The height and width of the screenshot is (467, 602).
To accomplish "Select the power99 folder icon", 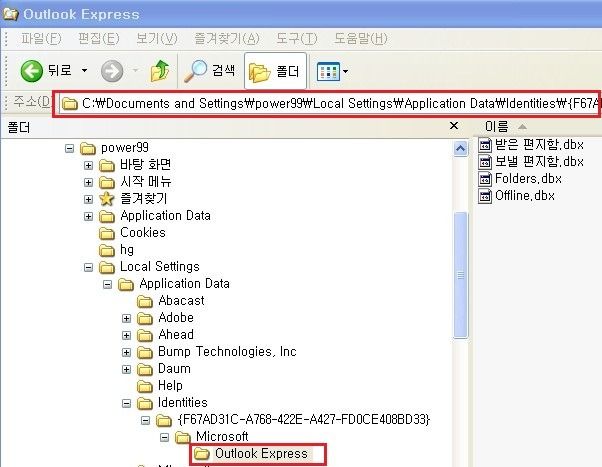I will click(x=88, y=148).
